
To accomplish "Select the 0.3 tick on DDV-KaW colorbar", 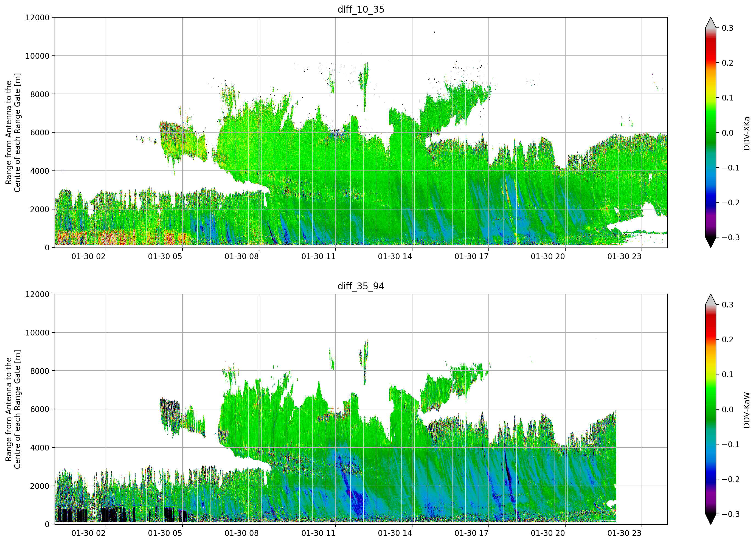I will [728, 305].
